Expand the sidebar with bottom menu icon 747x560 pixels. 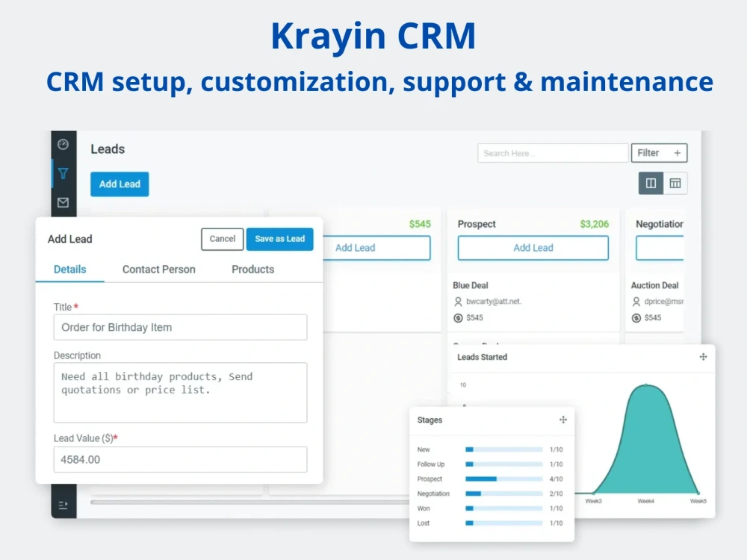(x=63, y=505)
